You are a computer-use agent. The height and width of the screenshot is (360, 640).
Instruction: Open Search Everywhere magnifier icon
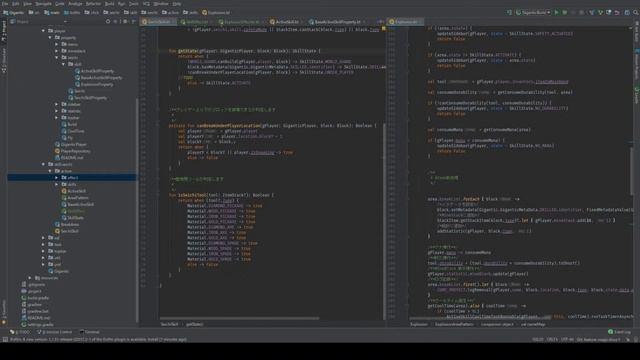coord(636,13)
